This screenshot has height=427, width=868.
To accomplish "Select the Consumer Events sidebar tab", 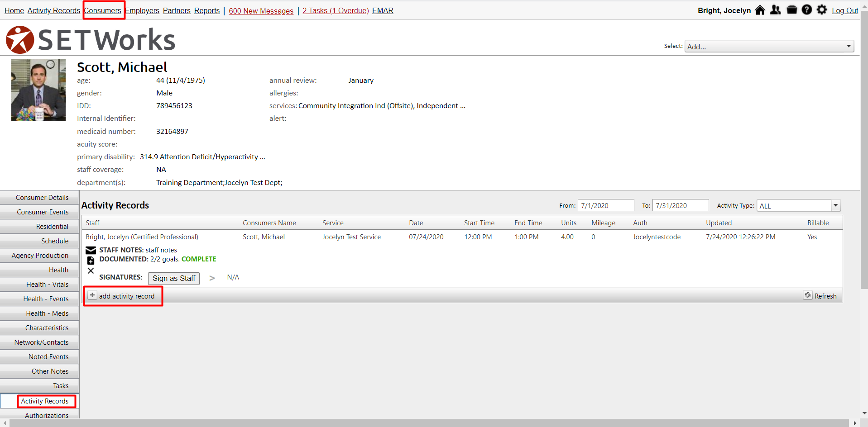I will (x=39, y=212).
